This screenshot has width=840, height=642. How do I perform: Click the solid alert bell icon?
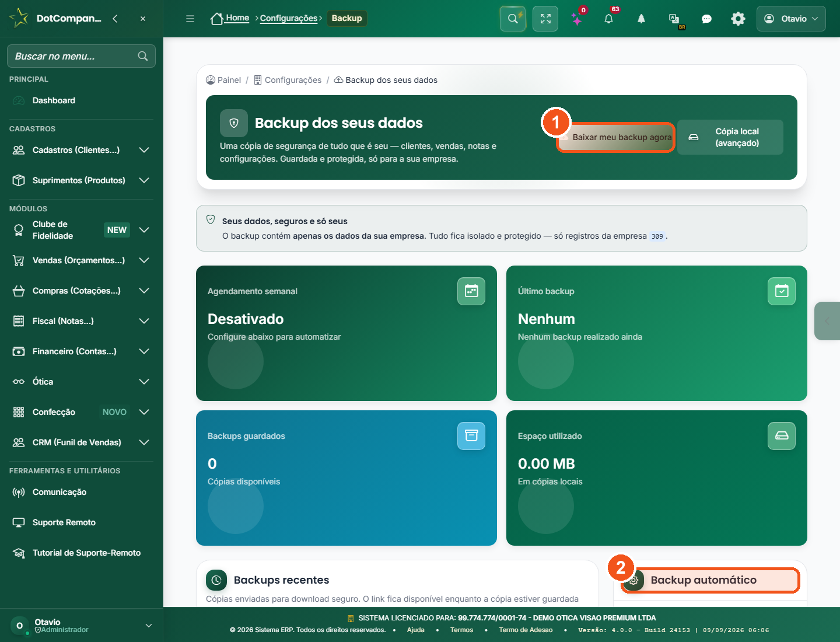click(641, 19)
